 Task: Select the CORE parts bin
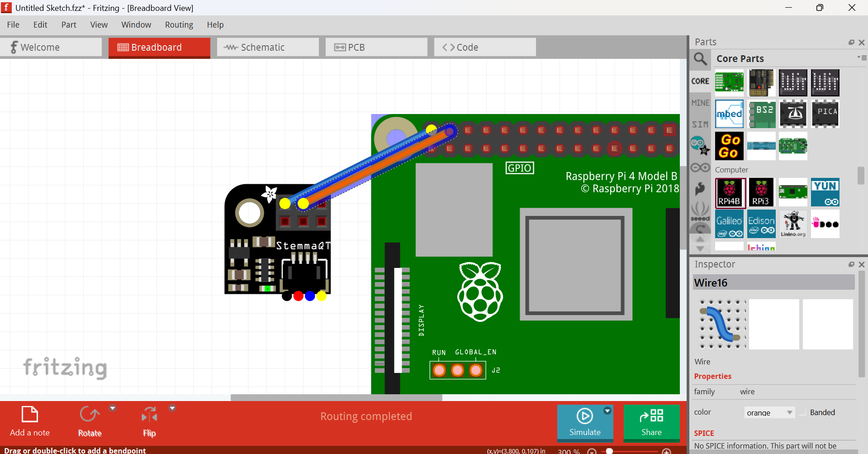coord(700,81)
